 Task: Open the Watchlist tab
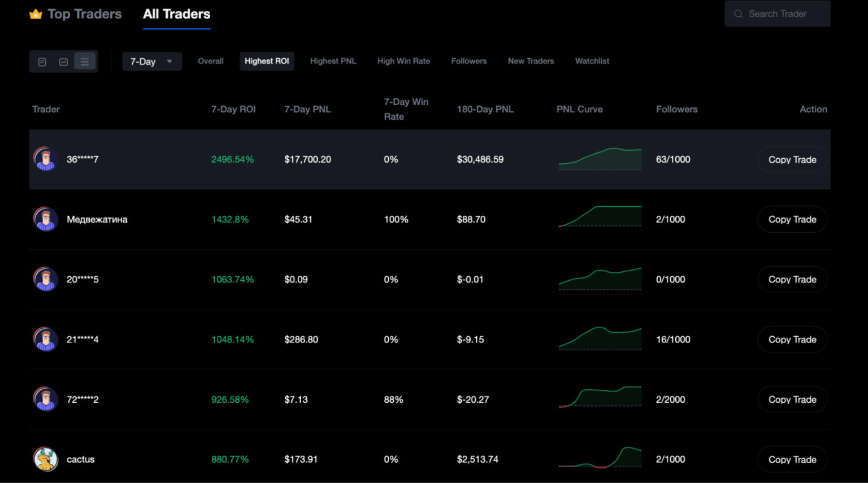click(x=592, y=61)
